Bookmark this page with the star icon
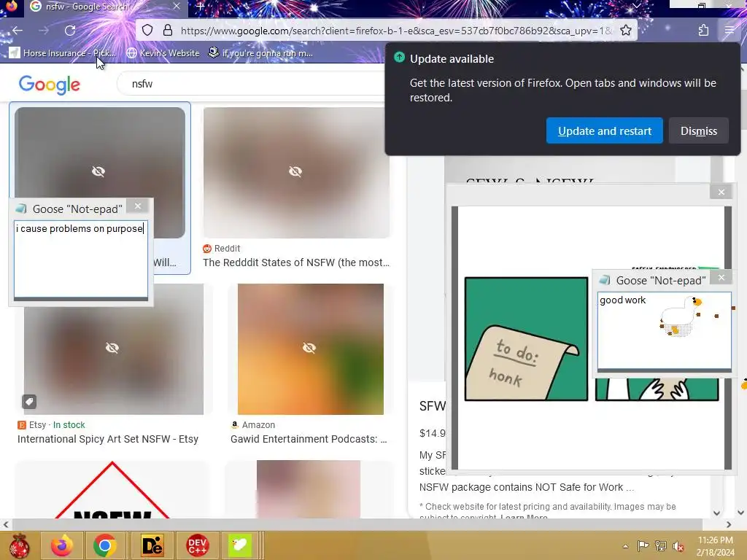The width and height of the screenshot is (747, 560). [x=626, y=31]
